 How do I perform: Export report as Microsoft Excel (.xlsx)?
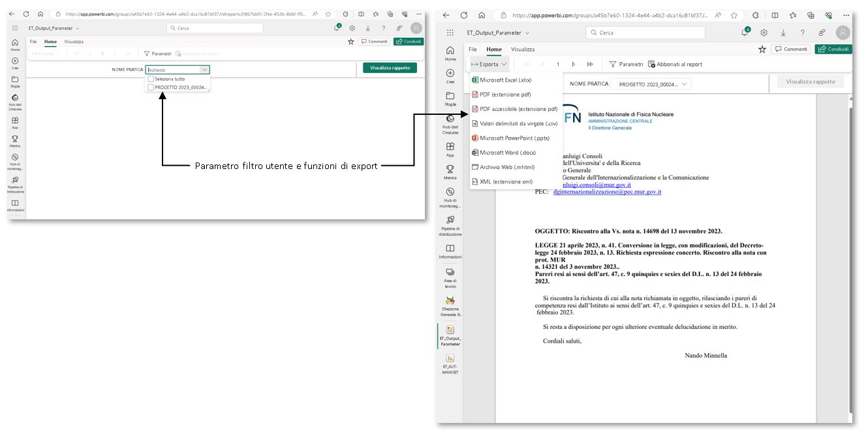(x=505, y=80)
